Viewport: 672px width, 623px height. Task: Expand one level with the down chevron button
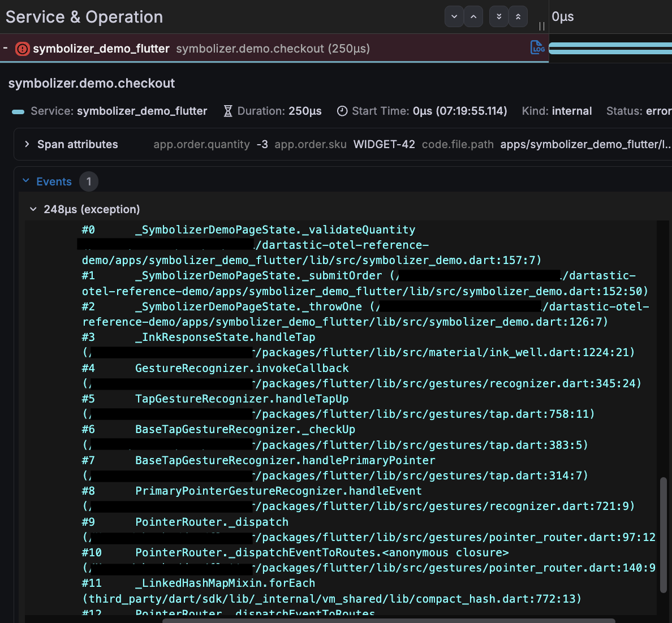454,17
